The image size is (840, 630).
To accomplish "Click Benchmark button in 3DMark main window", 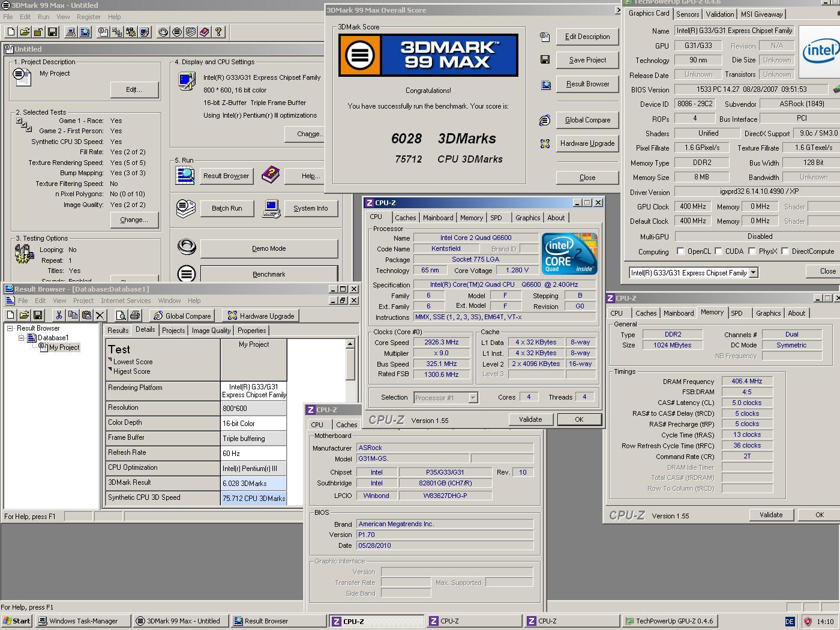I will tap(269, 274).
